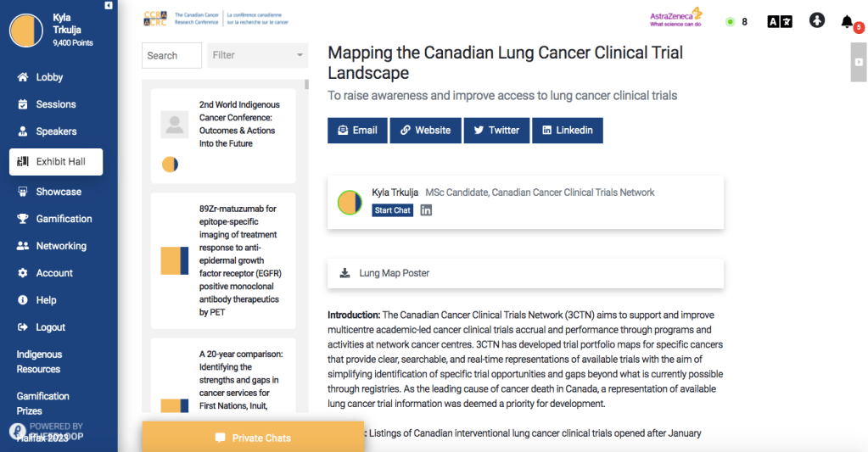Open the Gamification menu item

tap(64, 219)
